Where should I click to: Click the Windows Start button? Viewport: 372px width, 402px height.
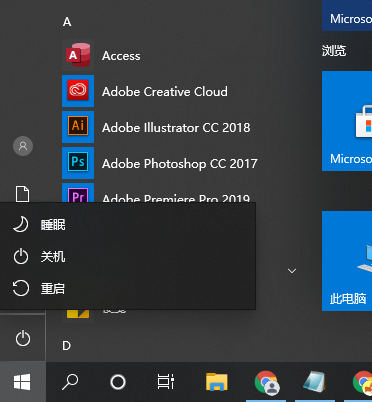click(22, 382)
